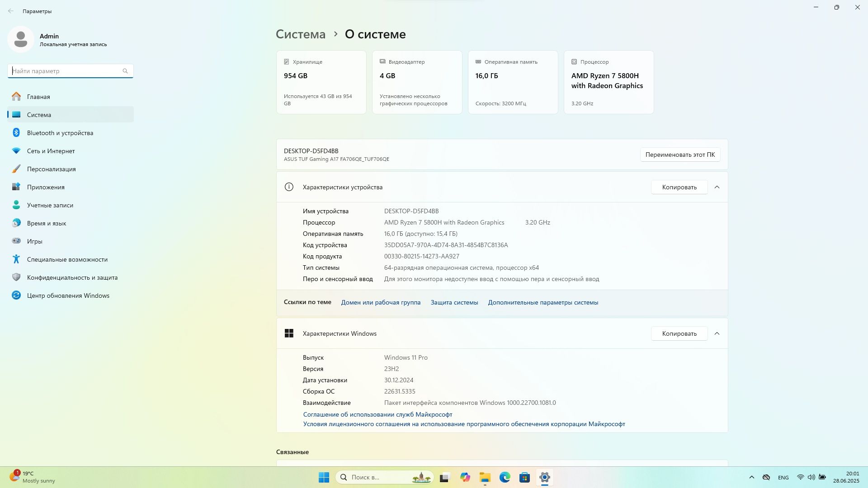Click the Игры gamepad icon
Viewport: 868px width, 488px height.
tap(16, 241)
